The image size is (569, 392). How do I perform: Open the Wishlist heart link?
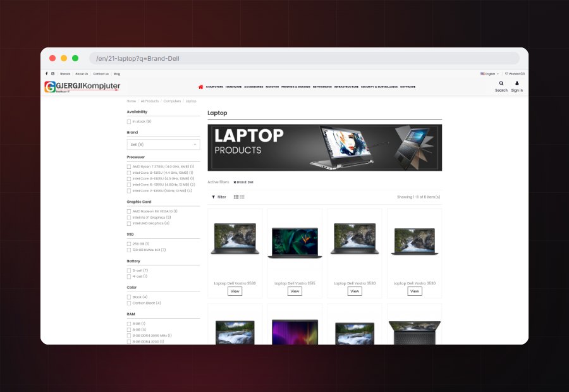tap(515, 74)
